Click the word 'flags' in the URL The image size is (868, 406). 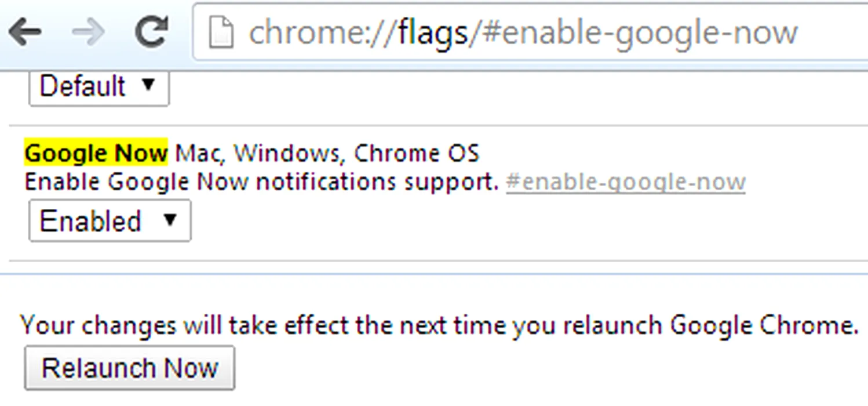tap(433, 33)
